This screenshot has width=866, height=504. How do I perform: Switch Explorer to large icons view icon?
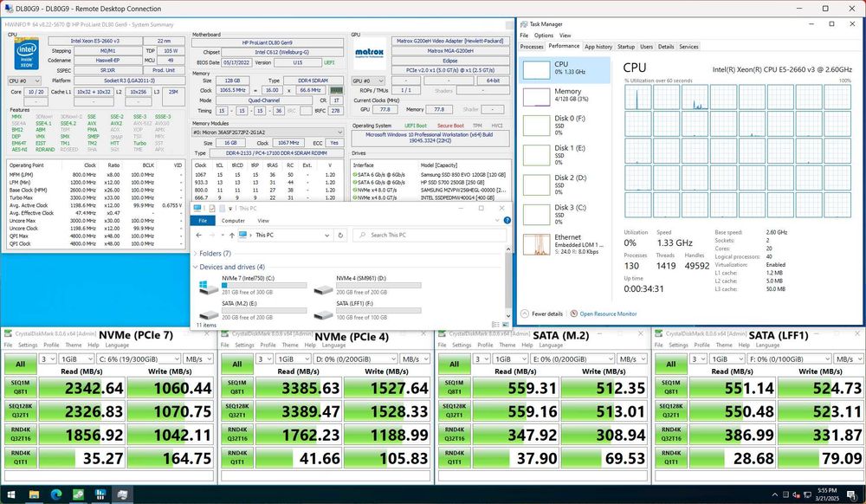click(505, 325)
